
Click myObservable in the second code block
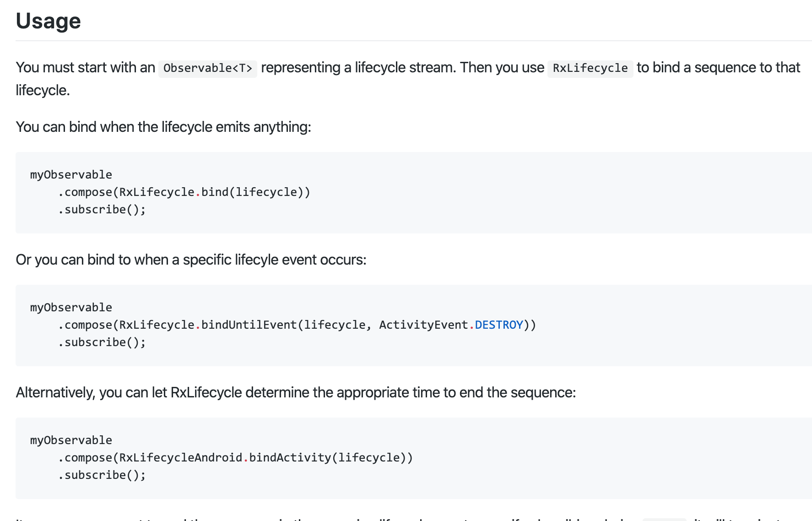click(71, 308)
